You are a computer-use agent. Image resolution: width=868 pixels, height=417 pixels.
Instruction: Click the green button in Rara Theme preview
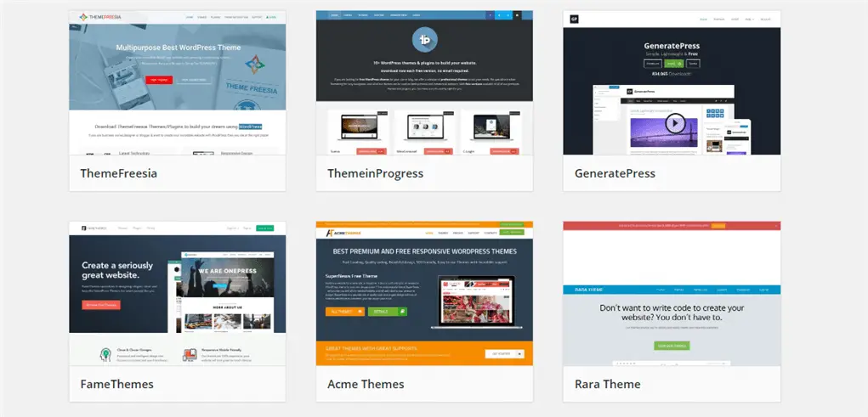(x=672, y=346)
